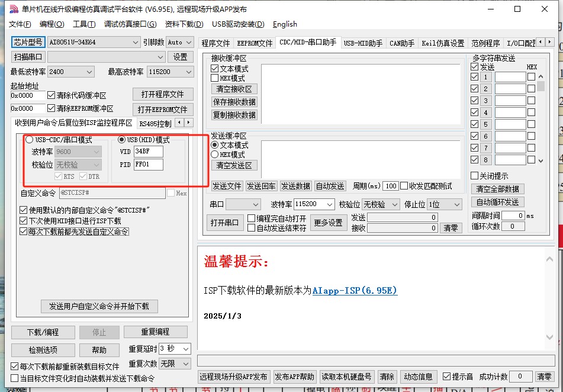Screen dimensions: 563x392
Task: Click 清空接收区 button
Action: pyautogui.click(x=234, y=89)
